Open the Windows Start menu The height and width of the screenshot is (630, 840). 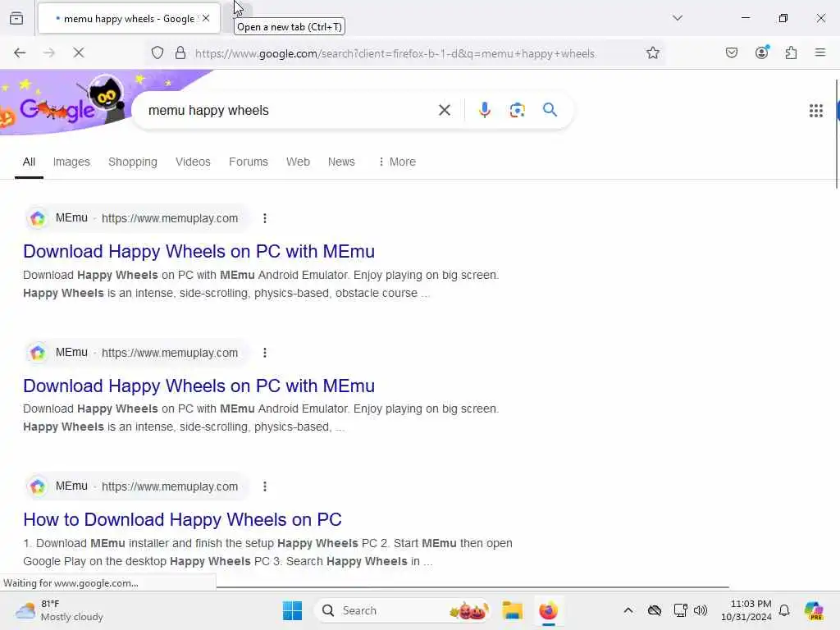293,610
